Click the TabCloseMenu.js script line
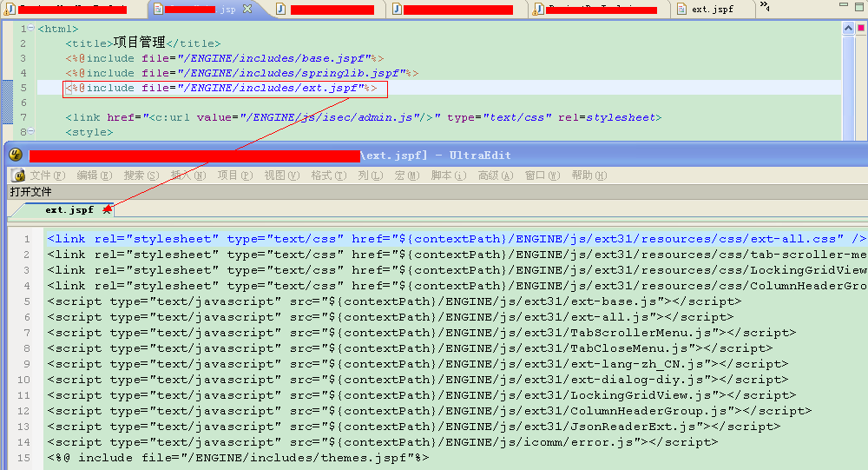 pos(410,348)
